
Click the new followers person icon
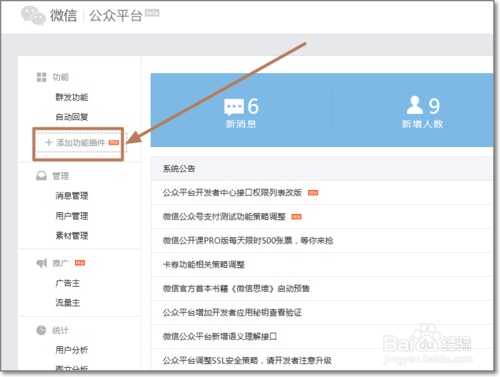415,105
